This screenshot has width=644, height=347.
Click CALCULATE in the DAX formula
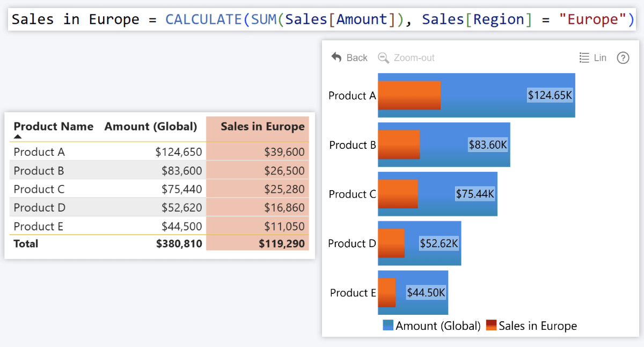pos(203,19)
